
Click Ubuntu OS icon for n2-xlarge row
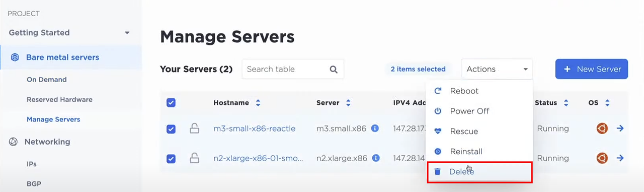point(602,158)
